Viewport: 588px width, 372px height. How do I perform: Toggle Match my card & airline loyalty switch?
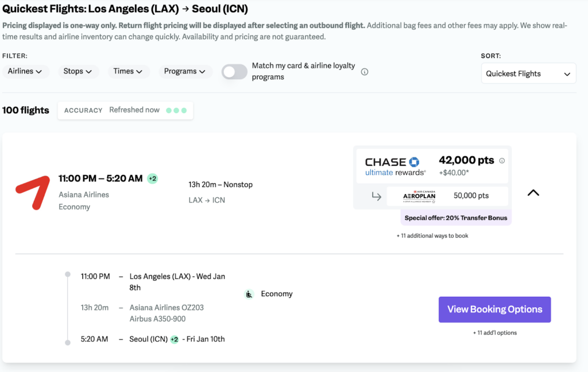click(234, 72)
